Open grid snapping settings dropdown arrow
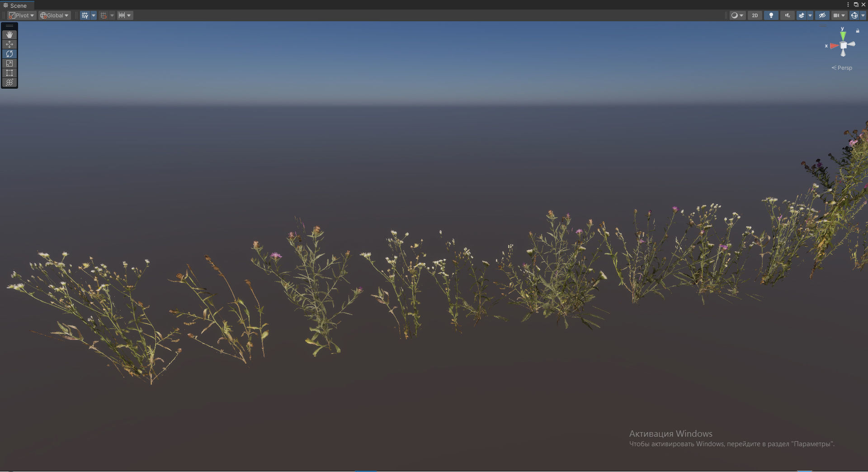 pos(112,15)
